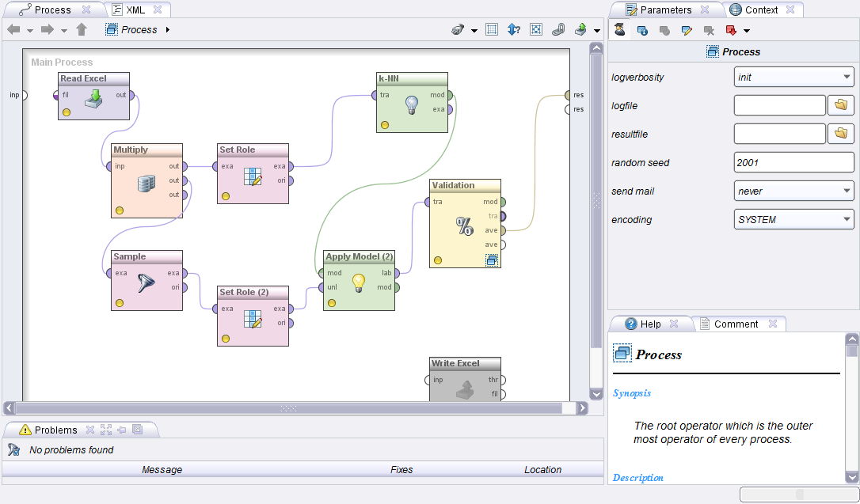Click the logfile text field
The width and height of the screenshot is (860, 504).
[x=779, y=105]
